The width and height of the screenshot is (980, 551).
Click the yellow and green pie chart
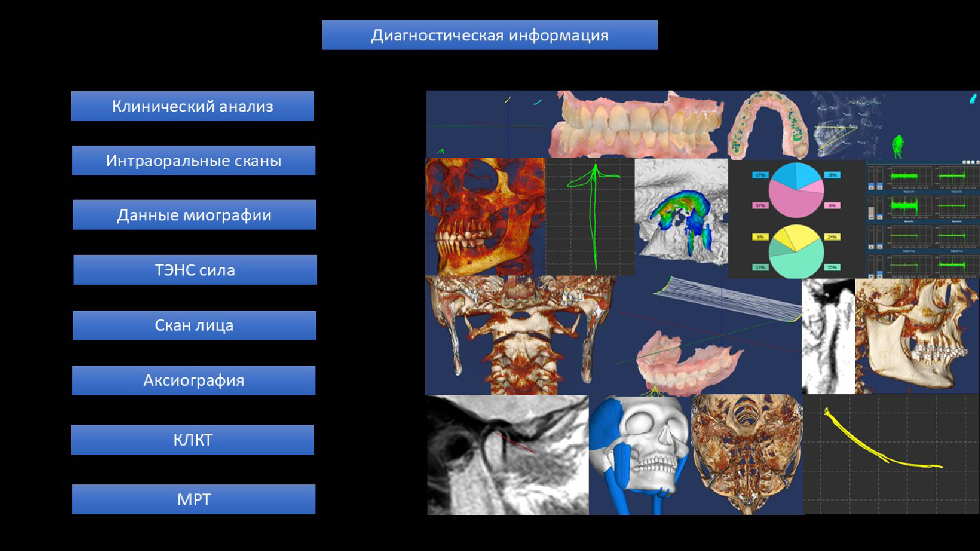click(x=796, y=252)
